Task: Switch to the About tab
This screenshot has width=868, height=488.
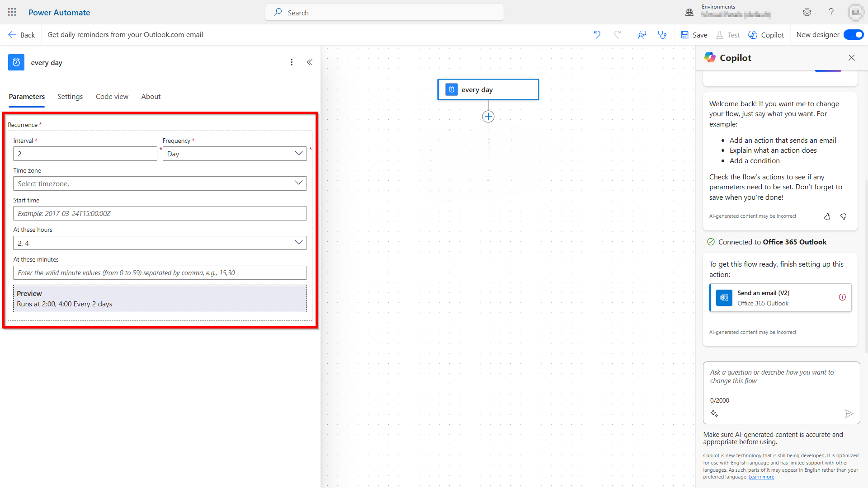Action: (151, 97)
